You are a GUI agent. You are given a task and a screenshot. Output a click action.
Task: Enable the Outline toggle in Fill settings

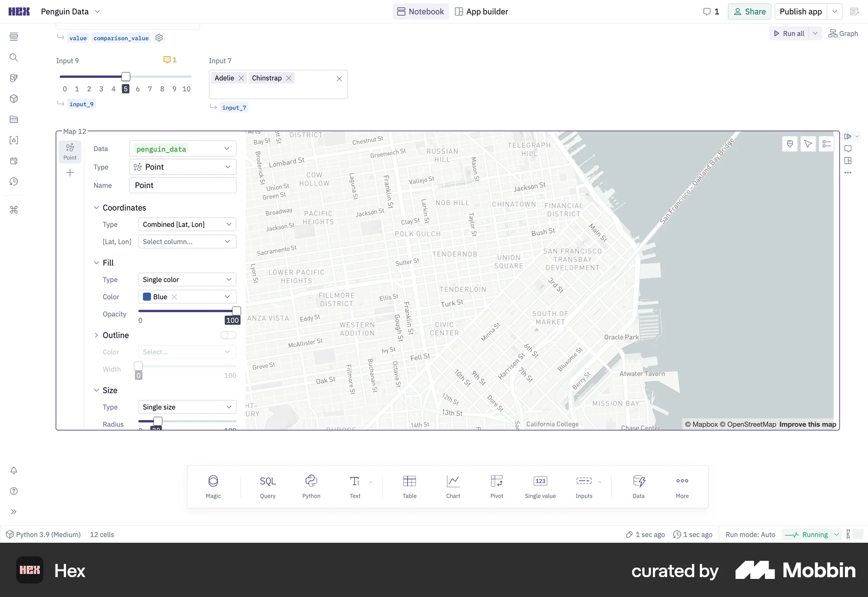228,335
